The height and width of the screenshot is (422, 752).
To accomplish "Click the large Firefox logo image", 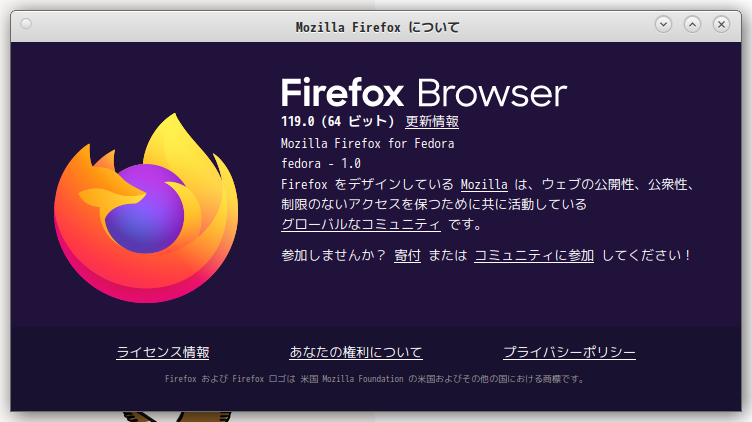I will pyautogui.click(x=146, y=208).
